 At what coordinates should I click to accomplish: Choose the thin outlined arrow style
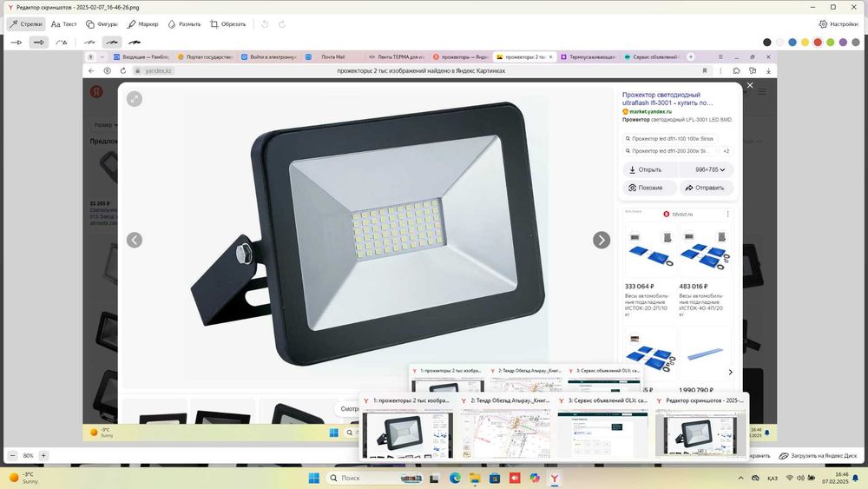point(16,42)
